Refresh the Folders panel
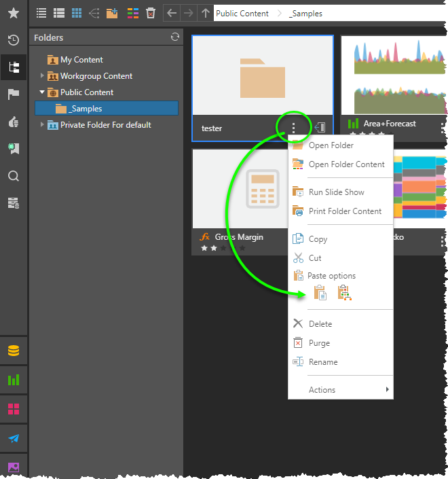This screenshot has width=448, height=479. click(x=175, y=37)
